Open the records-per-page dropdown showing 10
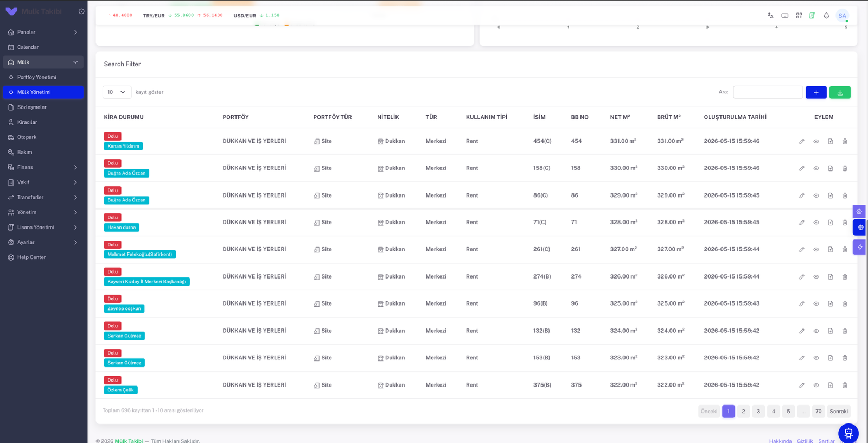 [x=117, y=92]
